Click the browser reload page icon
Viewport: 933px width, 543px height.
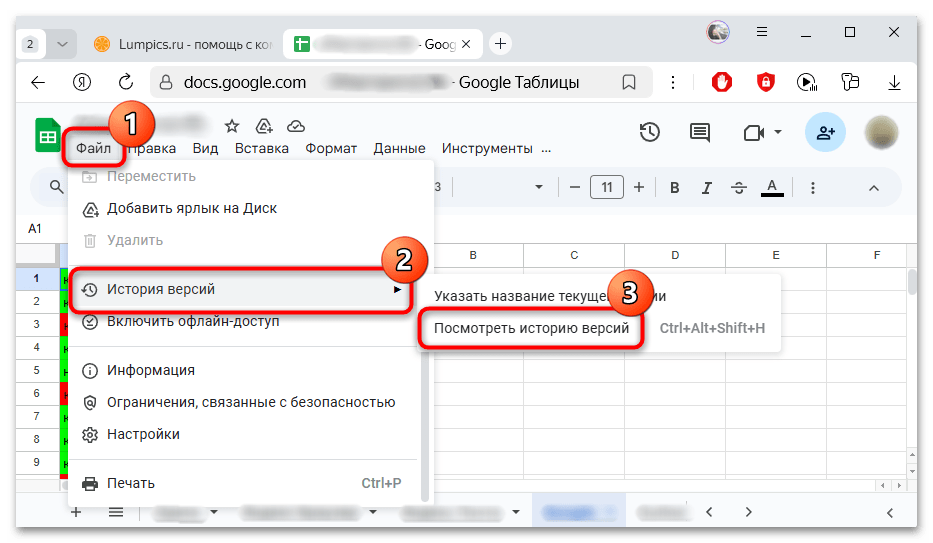(x=126, y=83)
